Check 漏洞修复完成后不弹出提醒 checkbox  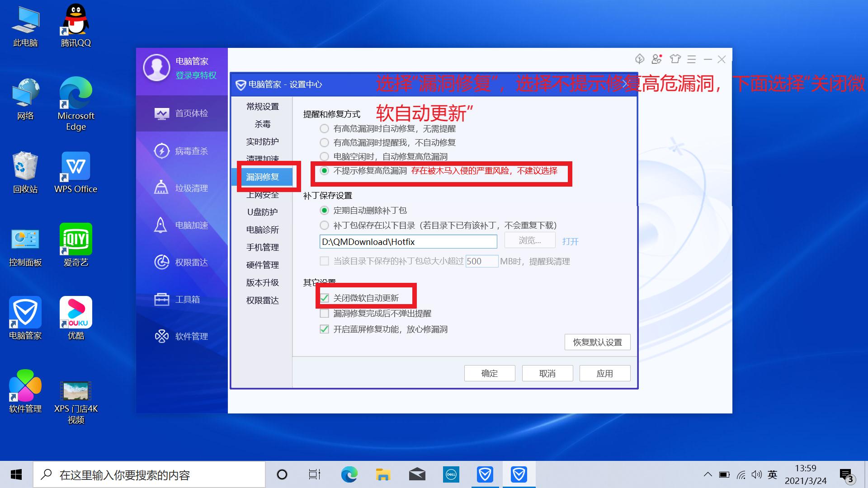pyautogui.click(x=324, y=313)
